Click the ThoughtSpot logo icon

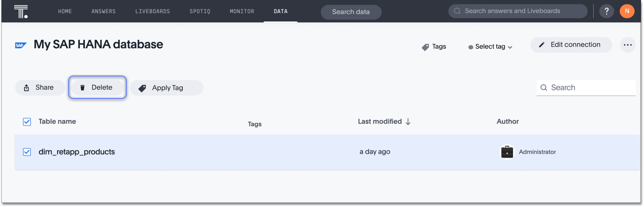point(21,11)
